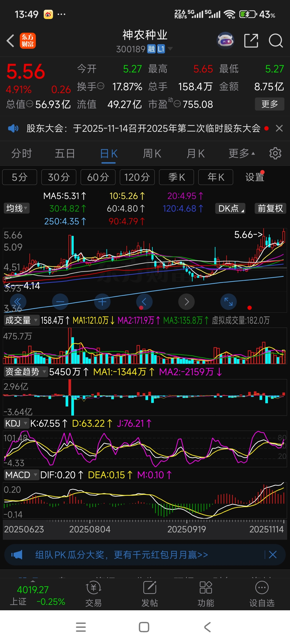290x644 pixels.
Task: Open the 组队PK瓜分大奖 promo link
Action: tap(122, 555)
